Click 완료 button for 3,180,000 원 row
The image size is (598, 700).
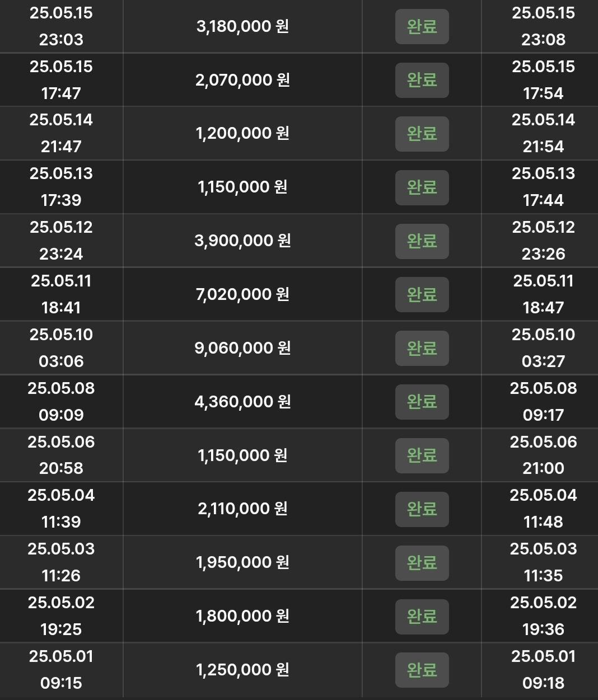click(422, 26)
